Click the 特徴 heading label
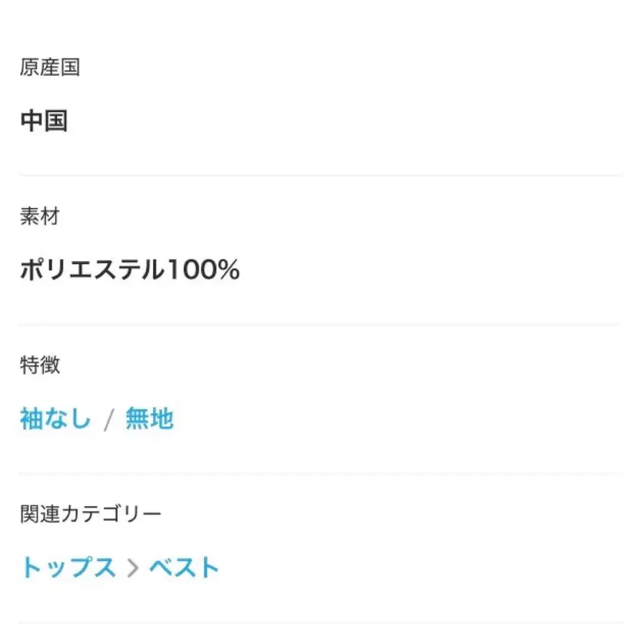Screen dimensions: 644x644 click(x=39, y=365)
